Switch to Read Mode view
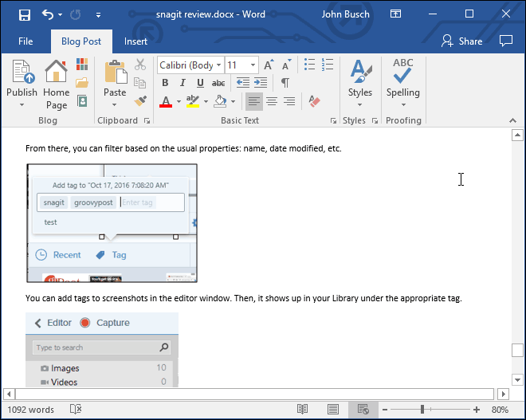The height and width of the screenshot is (420, 526). pos(302,410)
